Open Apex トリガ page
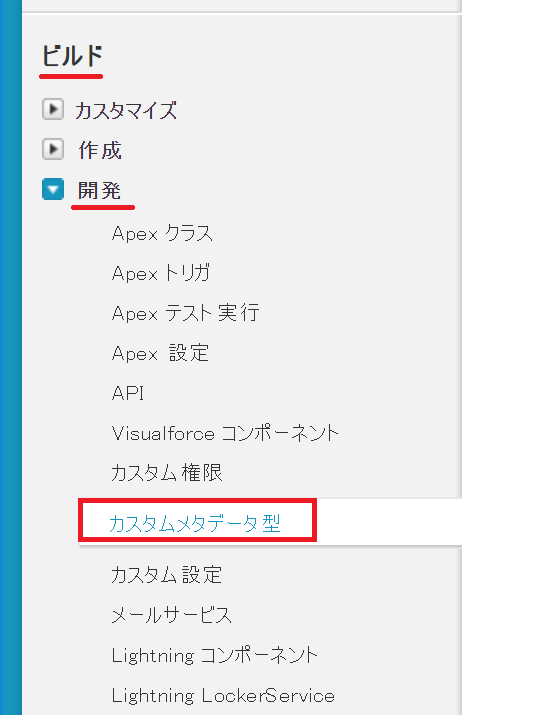This screenshot has height=715, width=538. click(160, 273)
